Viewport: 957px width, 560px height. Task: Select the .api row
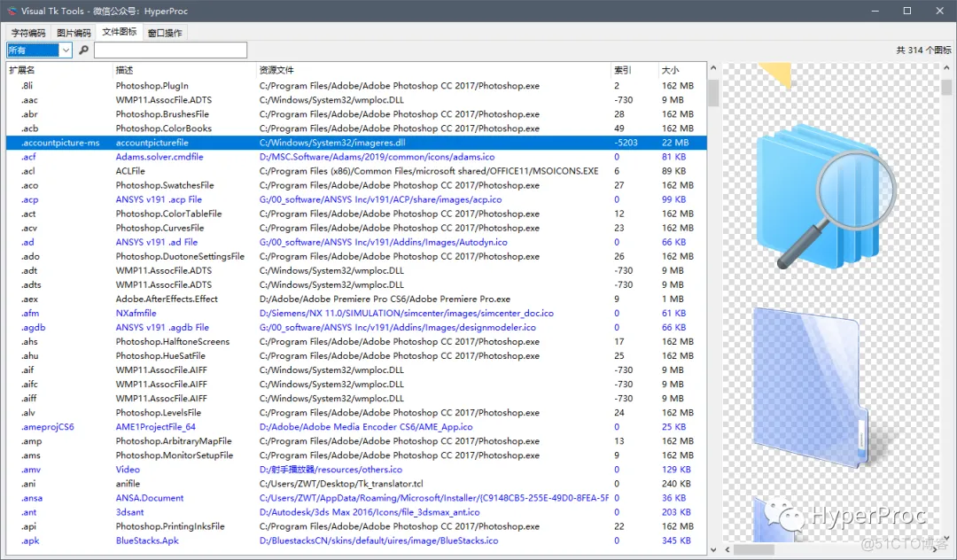pos(356,527)
